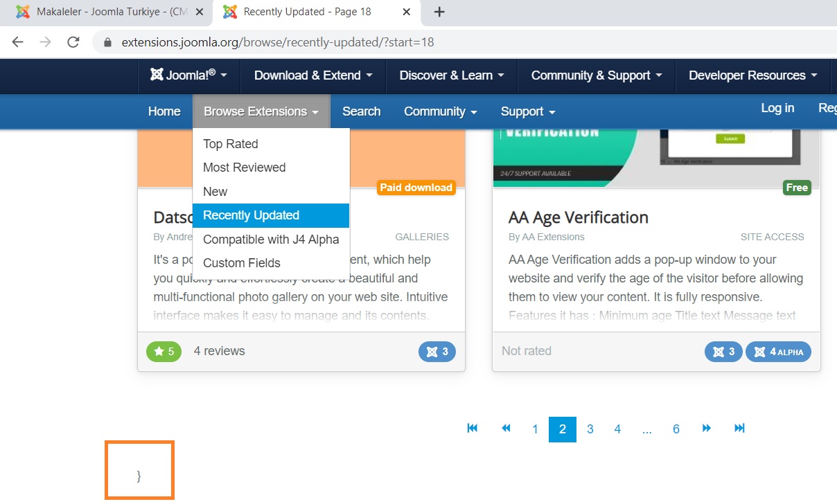Screen dimensions: 837x504
Task: Click the green 5-star rating badge
Action: [x=164, y=351]
